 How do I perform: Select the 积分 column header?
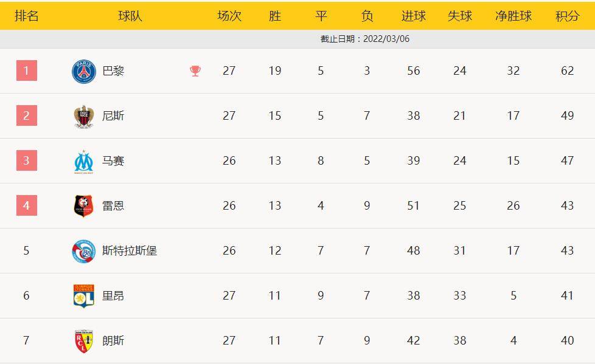[567, 16]
